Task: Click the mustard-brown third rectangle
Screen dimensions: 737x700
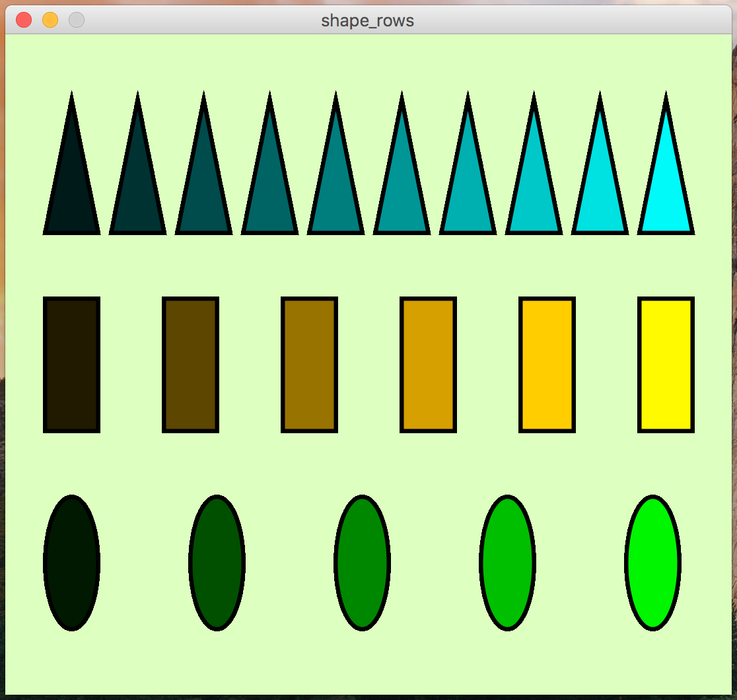Action: [309, 365]
